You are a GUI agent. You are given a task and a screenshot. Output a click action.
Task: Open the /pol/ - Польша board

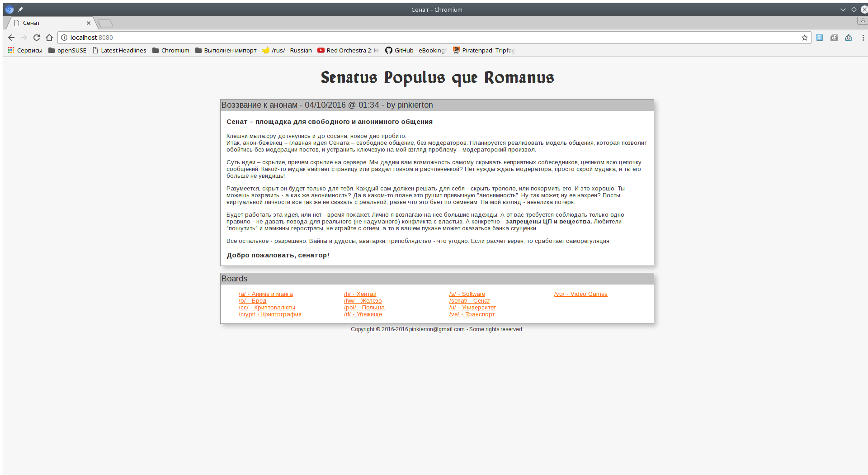click(x=364, y=308)
